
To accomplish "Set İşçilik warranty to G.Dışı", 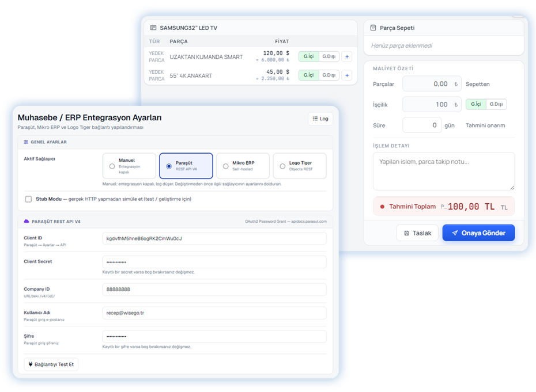I will click(496, 104).
